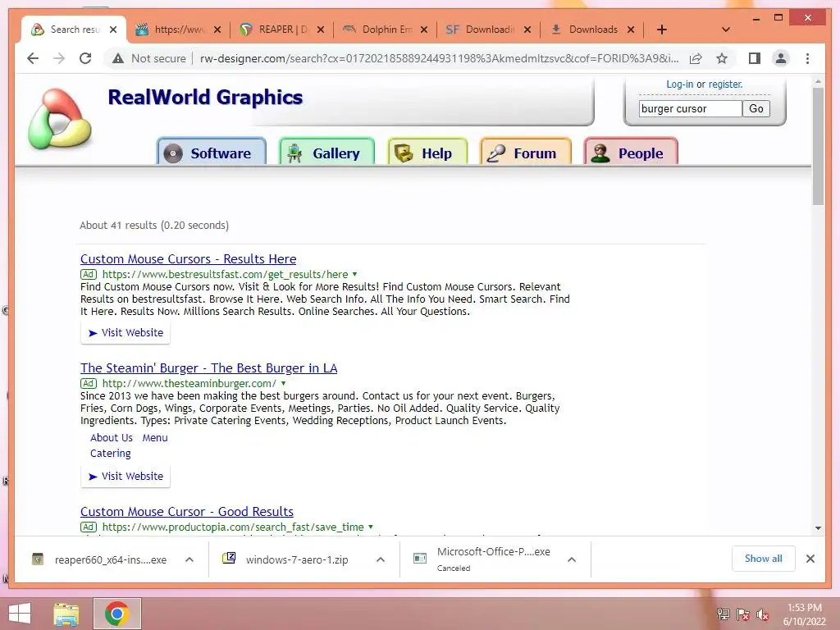The height and width of the screenshot is (630, 840).
Task: Click the Not secure warning icon
Action: click(x=118, y=58)
